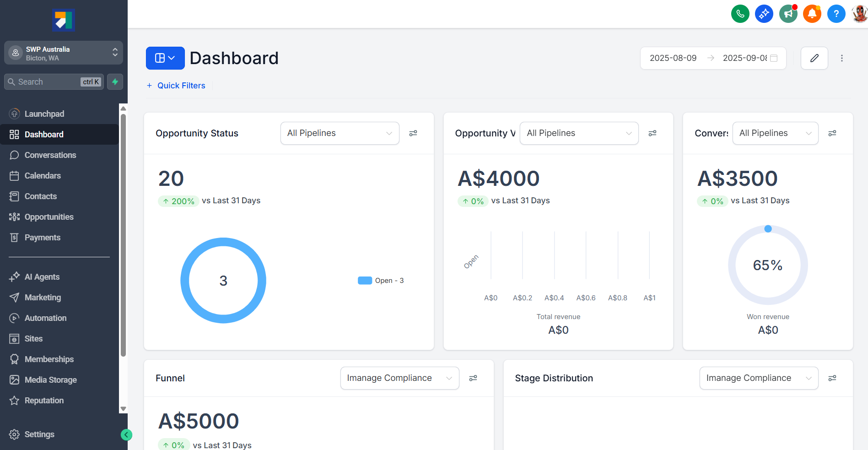The height and width of the screenshot is (450, 868).
Task: Open the notifications bell
Action: point(812,13)
